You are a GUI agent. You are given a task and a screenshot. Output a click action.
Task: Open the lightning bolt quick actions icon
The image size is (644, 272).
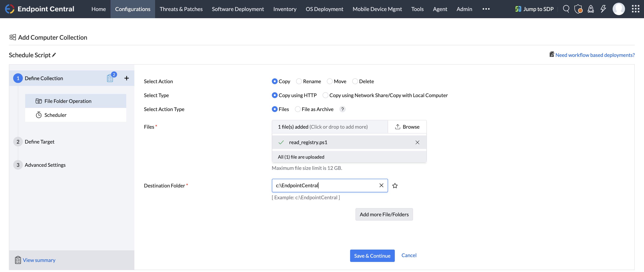(x=603, y=9)
